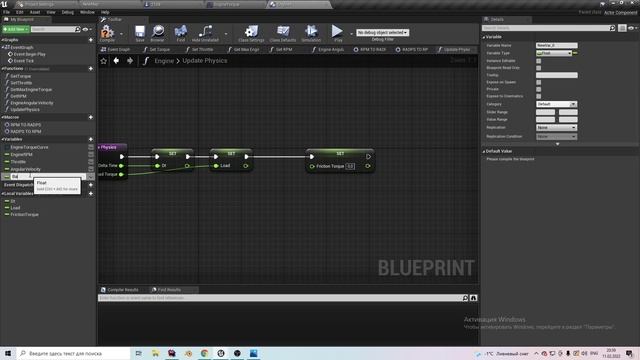Add a new variable with plus icon

point(91,139)
